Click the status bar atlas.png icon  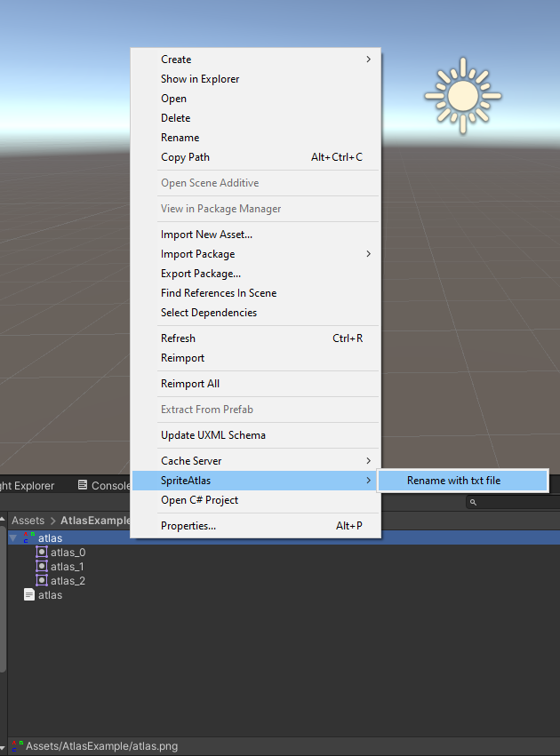17,746
